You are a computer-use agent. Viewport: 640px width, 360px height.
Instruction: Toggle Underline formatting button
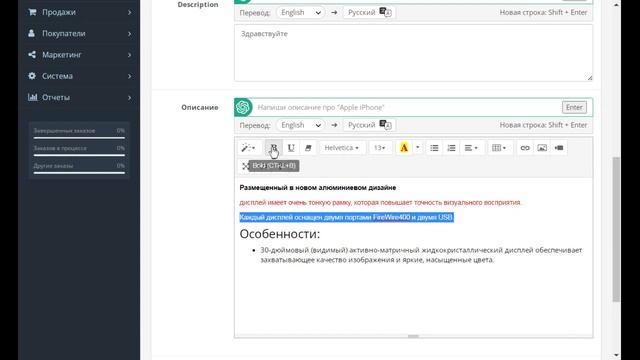click(x=291, y=148)
